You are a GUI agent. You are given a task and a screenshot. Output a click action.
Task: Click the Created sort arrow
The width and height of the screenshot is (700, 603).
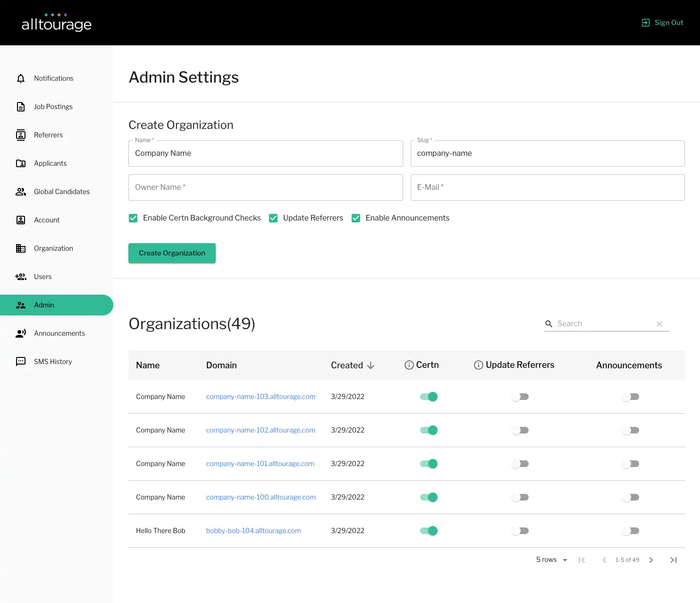(371, 365)
